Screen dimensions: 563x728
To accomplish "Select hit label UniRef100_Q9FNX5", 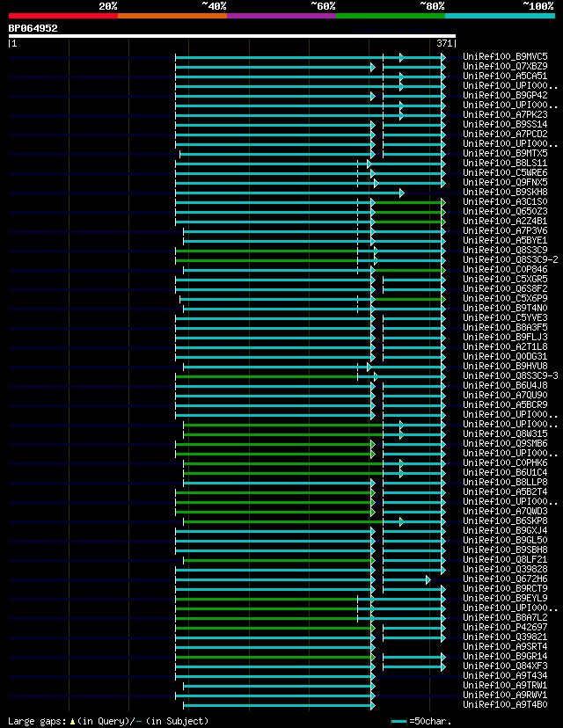I will pos(506,183).
